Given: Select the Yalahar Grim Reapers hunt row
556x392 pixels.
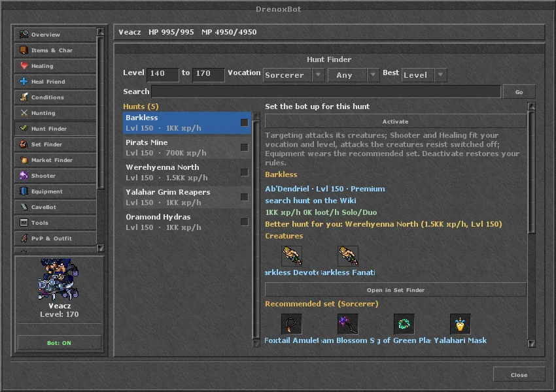Looking at the screenshot, I should click(x=187, y=197).
